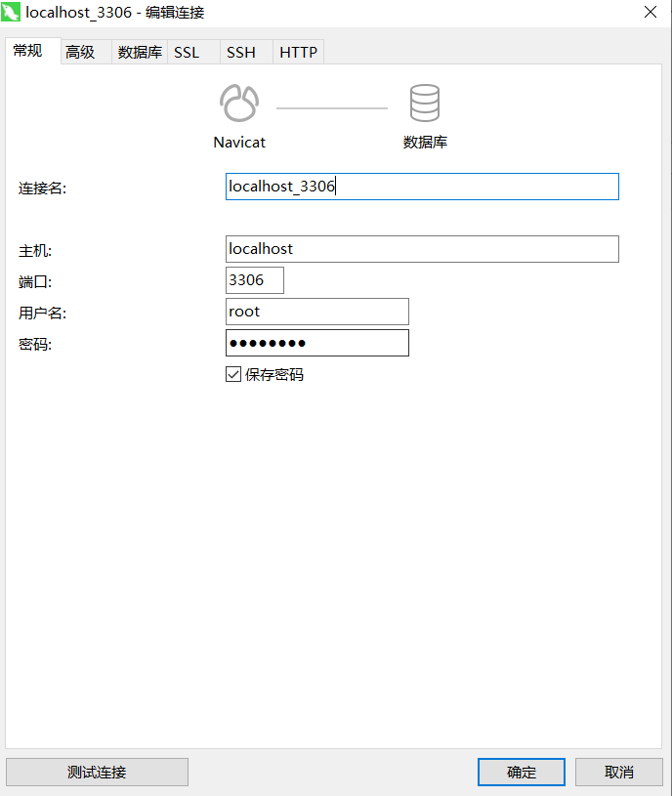The image size is (672, 796).
Task: Confirm with the 确定 button
Action: coord(522,772)
